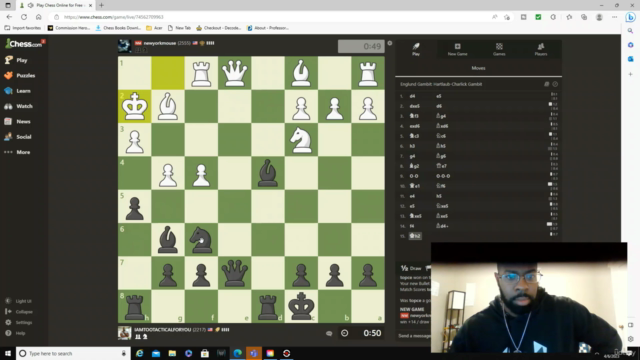
Task: Open newyorkmouse player profile name
Action: 160,43
